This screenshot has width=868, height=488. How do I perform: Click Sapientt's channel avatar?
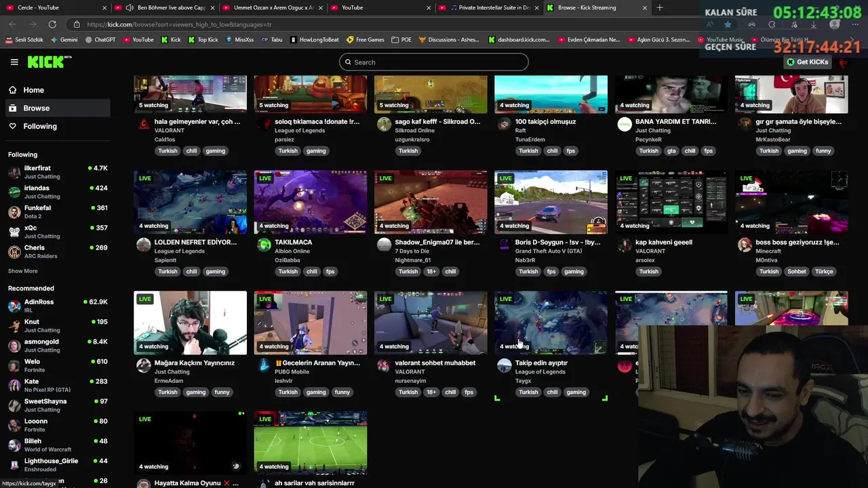[x=144, y=245]
